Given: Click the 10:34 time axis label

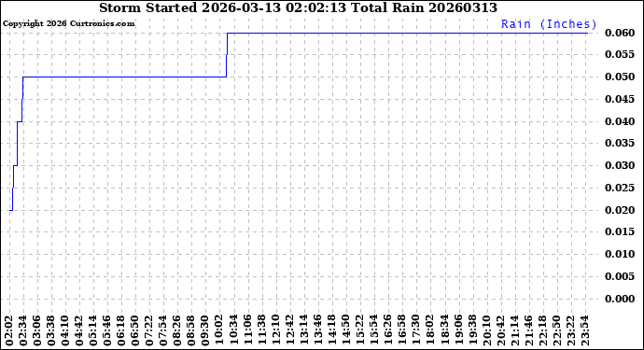Looking at the screenshot, I should point(233,330).
